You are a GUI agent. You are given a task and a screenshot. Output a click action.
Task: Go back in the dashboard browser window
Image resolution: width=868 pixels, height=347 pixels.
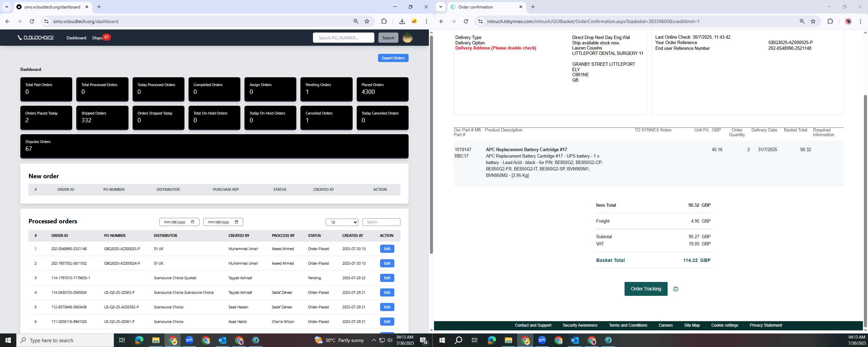coord(7,21)
